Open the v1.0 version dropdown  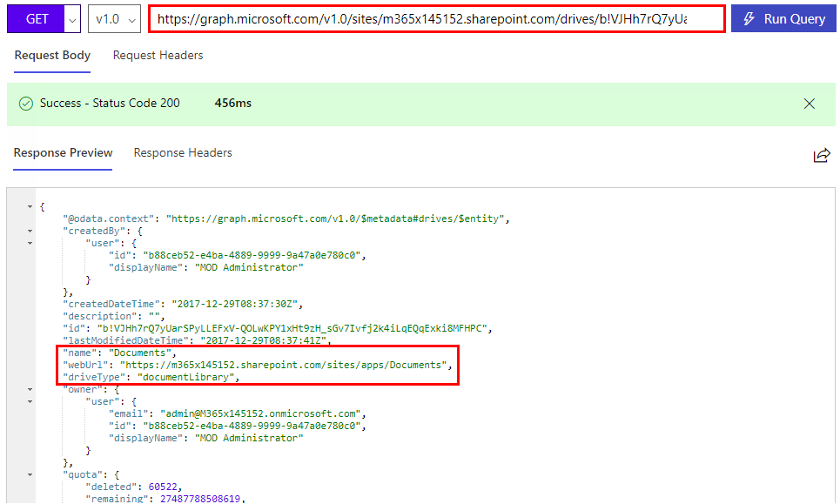click(x=114, y=19)
